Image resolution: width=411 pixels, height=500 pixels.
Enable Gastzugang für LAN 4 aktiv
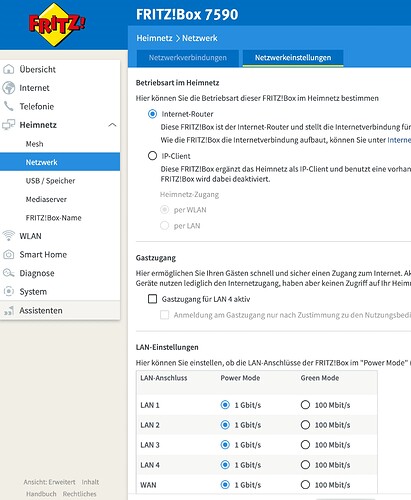tap(152, 299)
